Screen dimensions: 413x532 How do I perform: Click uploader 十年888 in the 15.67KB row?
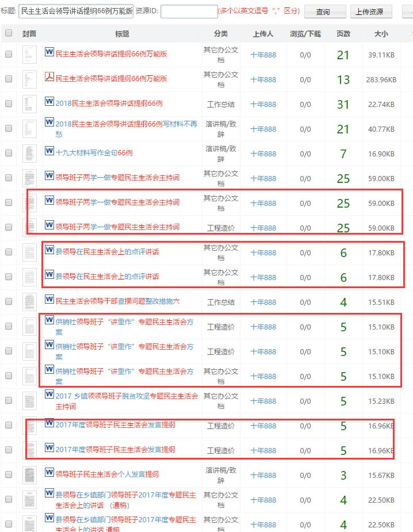[x=263, y=475]
